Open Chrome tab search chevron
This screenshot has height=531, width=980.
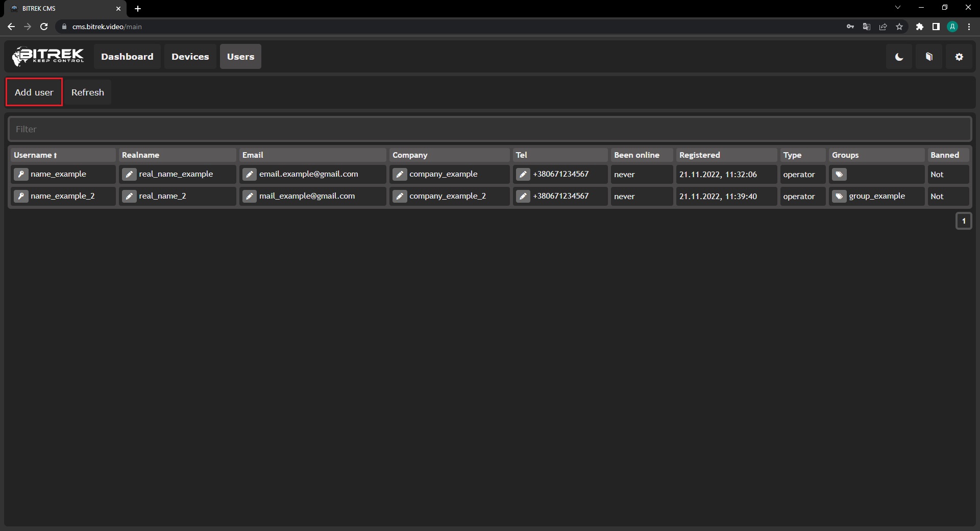[898, 8]
